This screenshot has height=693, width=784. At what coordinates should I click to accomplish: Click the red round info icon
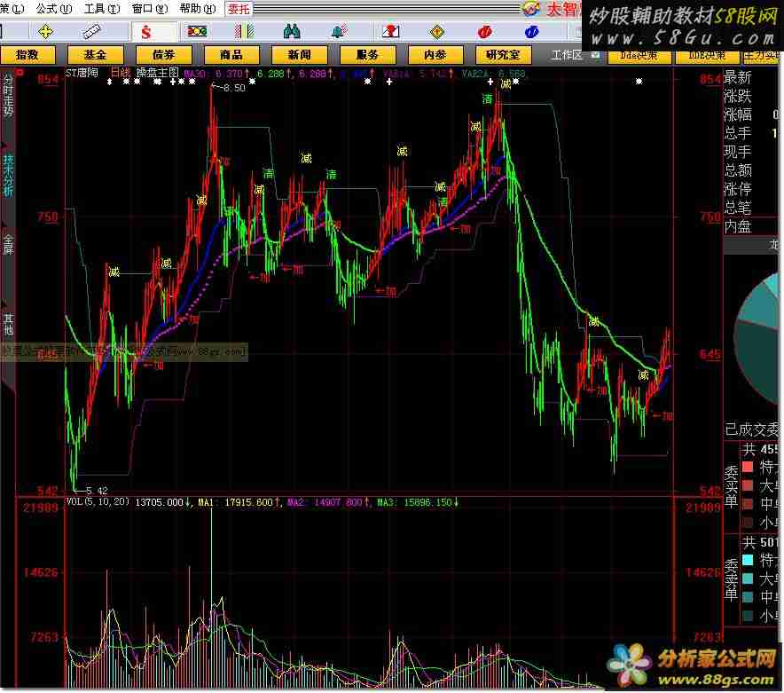[484, 32]
